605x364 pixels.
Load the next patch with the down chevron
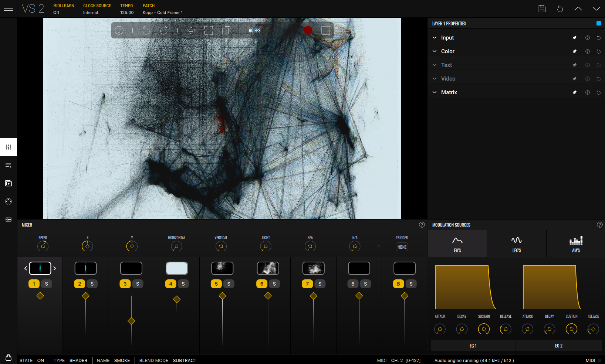click(x=596, y=9)
